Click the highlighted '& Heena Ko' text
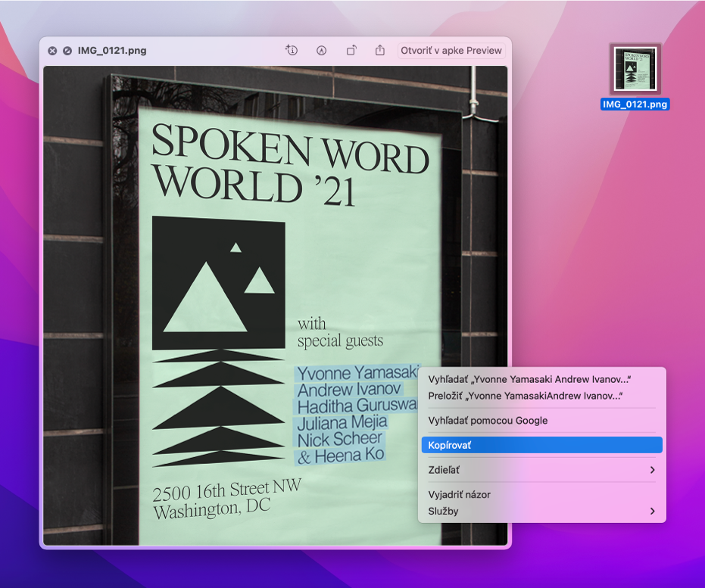The width and height of the screenshot is (705, 588). [x=340, y=456]
